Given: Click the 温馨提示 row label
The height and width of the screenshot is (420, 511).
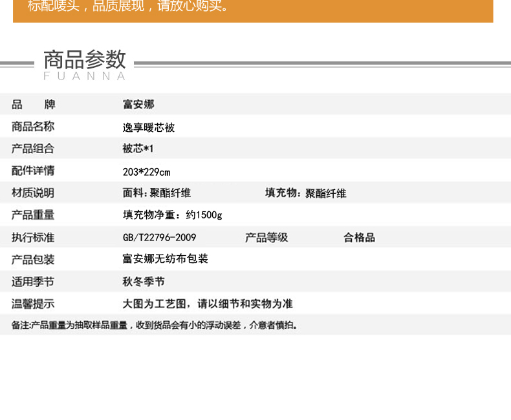Looking at the screenshot, I should 33,304.
